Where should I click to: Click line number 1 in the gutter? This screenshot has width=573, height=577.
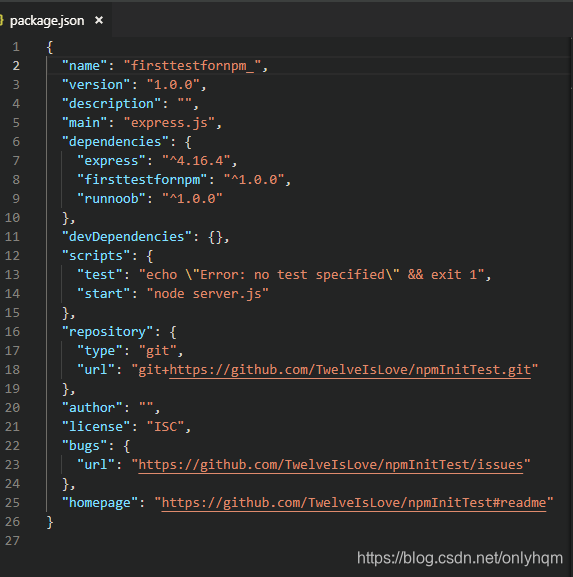pos(16,47)
